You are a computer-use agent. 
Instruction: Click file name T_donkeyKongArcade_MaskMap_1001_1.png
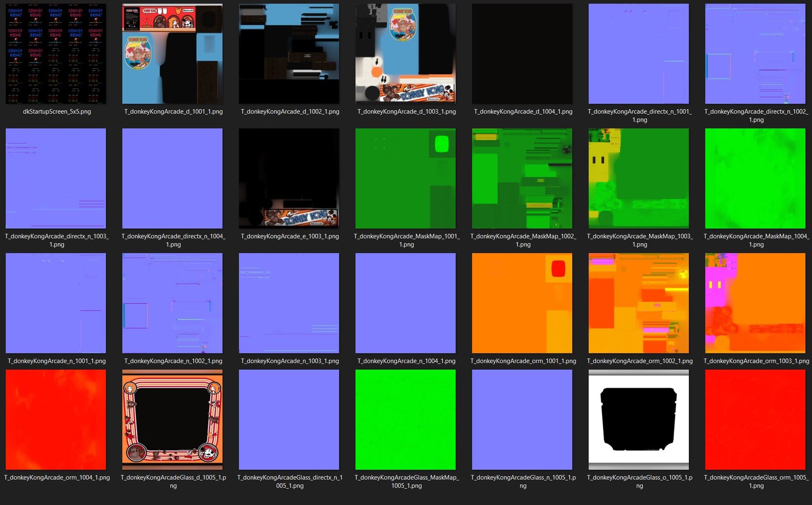[406, 240]
